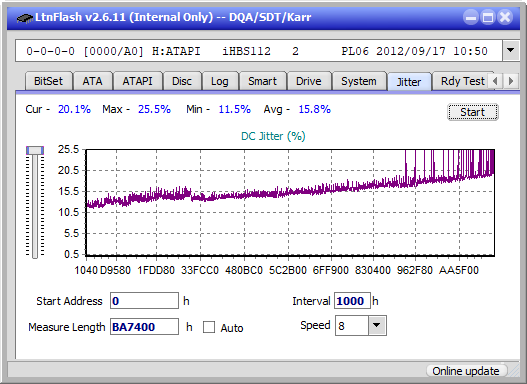
Task: Click the tab strip left scroll arrow
Action: [x=495, y=81]
